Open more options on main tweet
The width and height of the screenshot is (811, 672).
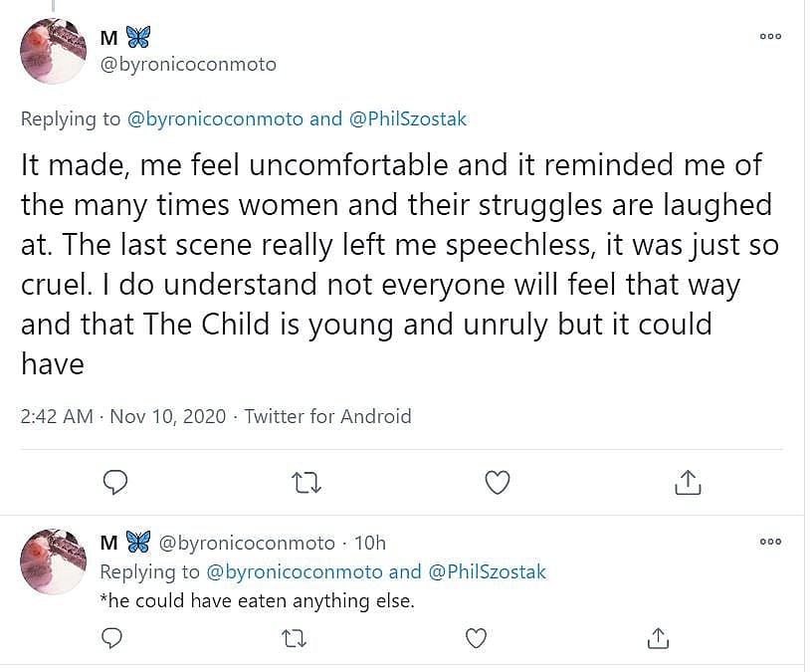(x=770, y=36)
